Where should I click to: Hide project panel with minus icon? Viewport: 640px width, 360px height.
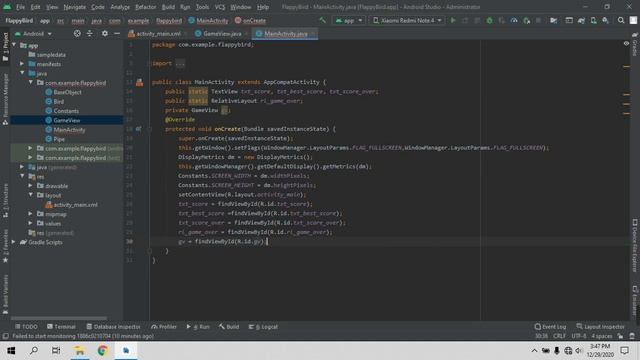point(117,33)
